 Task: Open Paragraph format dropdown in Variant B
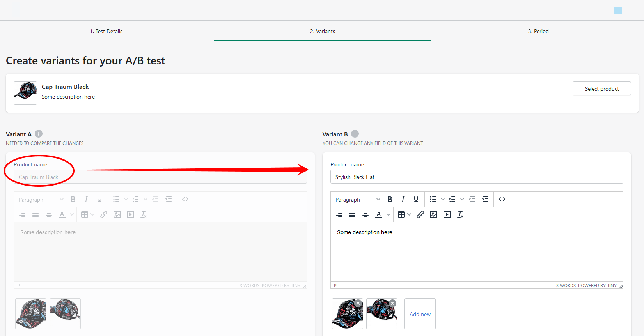(357, 199)
